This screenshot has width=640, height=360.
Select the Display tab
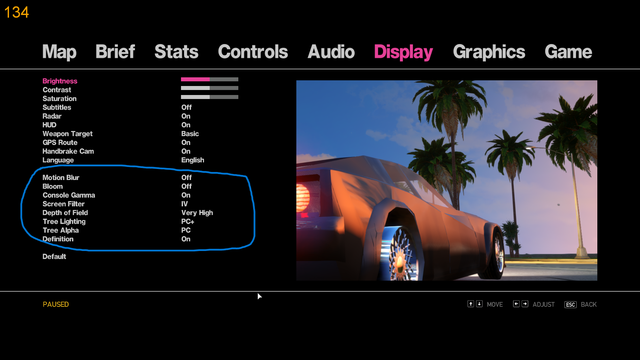coord(403,52)
